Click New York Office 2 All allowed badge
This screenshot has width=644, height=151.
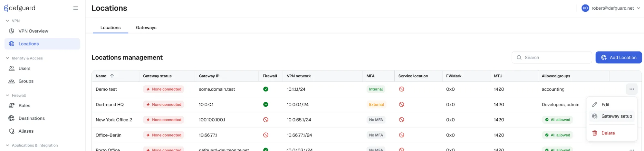557,120
